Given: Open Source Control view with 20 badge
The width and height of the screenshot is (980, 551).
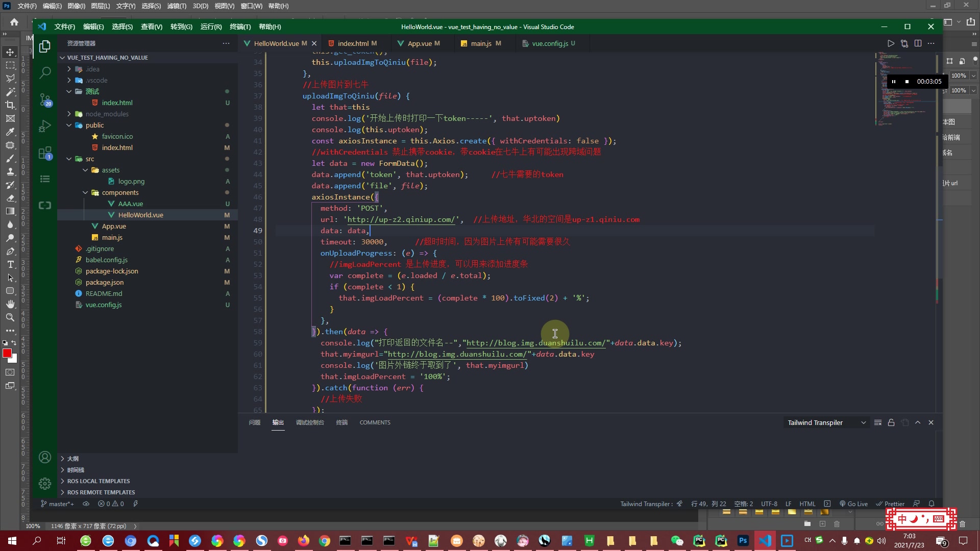Looking at the screenshot, I should [x=45, y=99].
